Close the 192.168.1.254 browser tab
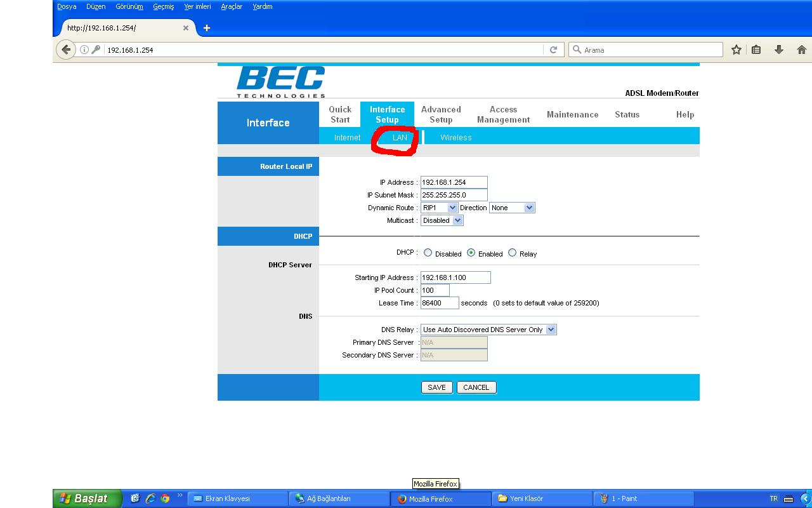The height and width of the screenshot is (508, 812). point(186,28)
